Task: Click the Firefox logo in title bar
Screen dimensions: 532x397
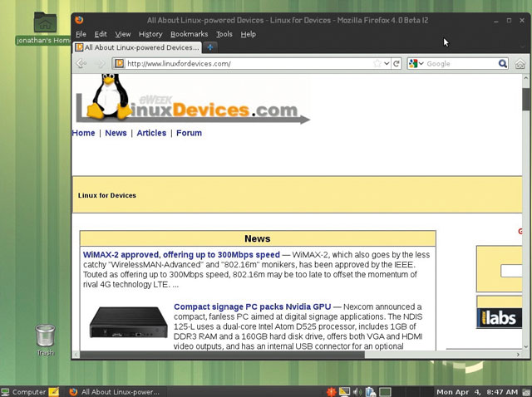Action: pyautogui.click(x=79, y=20)
